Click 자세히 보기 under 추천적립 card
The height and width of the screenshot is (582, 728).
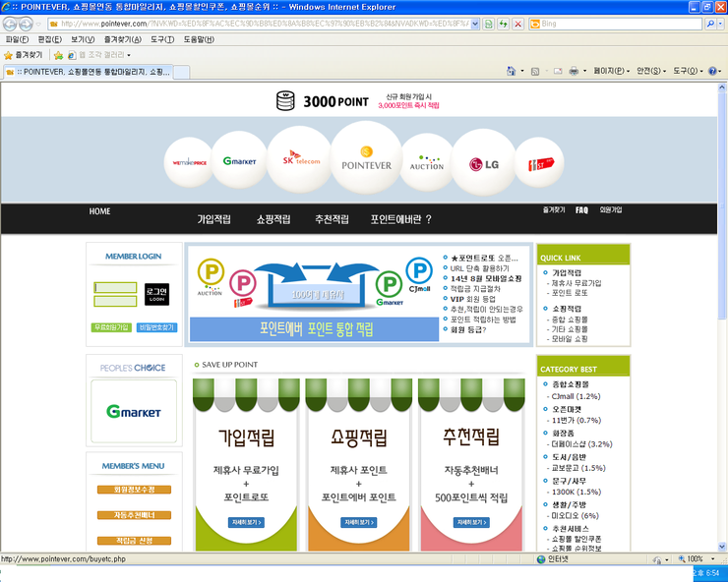tap(471, 523)
